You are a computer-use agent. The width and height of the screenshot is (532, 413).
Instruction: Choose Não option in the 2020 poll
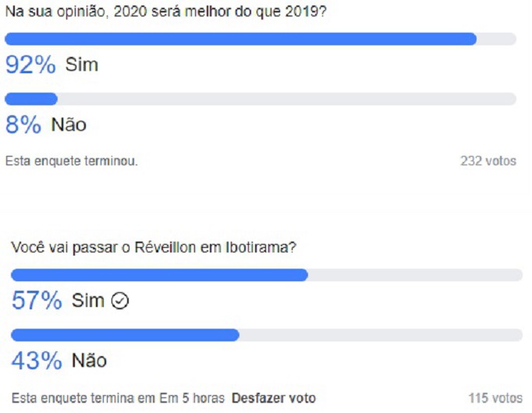(69, 124)
